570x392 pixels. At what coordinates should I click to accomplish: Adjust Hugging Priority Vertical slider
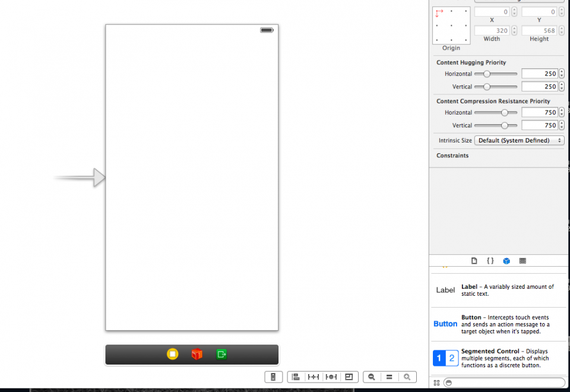point(495,87)
